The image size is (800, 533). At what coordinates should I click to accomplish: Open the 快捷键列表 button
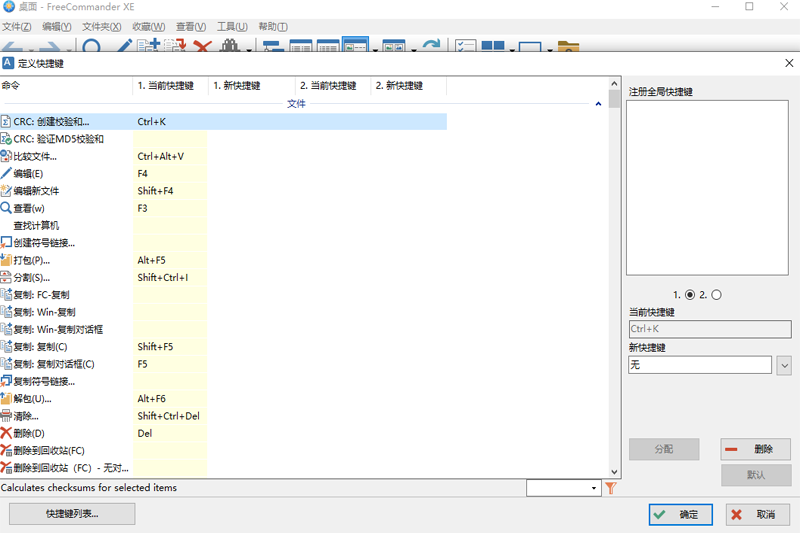pyautogui.click(x=73, y=514)
